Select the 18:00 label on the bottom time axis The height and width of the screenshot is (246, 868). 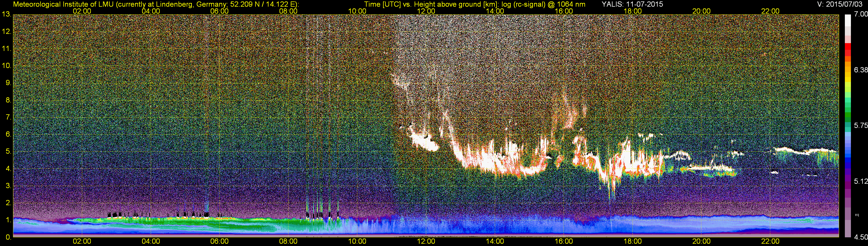tap(632, 242)
